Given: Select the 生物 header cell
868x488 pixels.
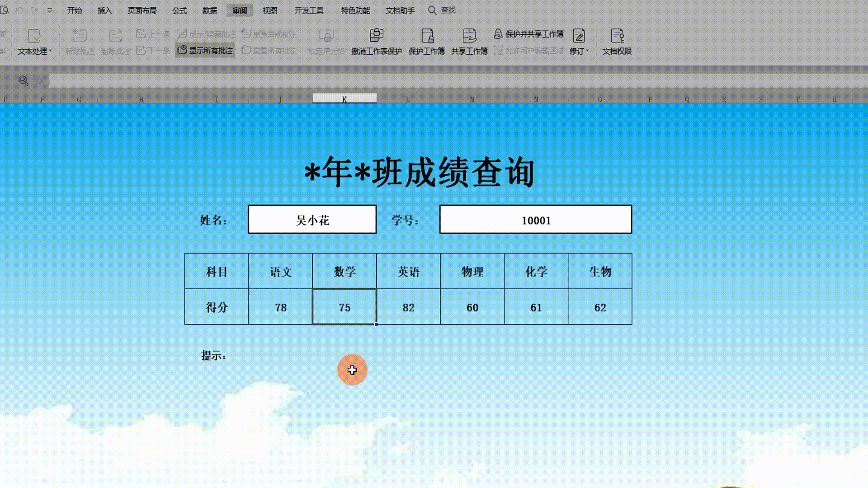Looking at the screenshot, I should pos(600,271).
